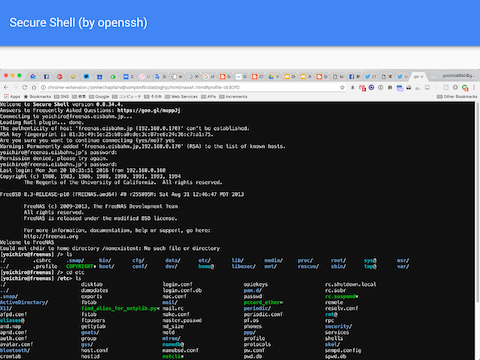Click find_alias_for_smtplib.py in the listing
Screen dimensions: 480x360
coord(118,308)
